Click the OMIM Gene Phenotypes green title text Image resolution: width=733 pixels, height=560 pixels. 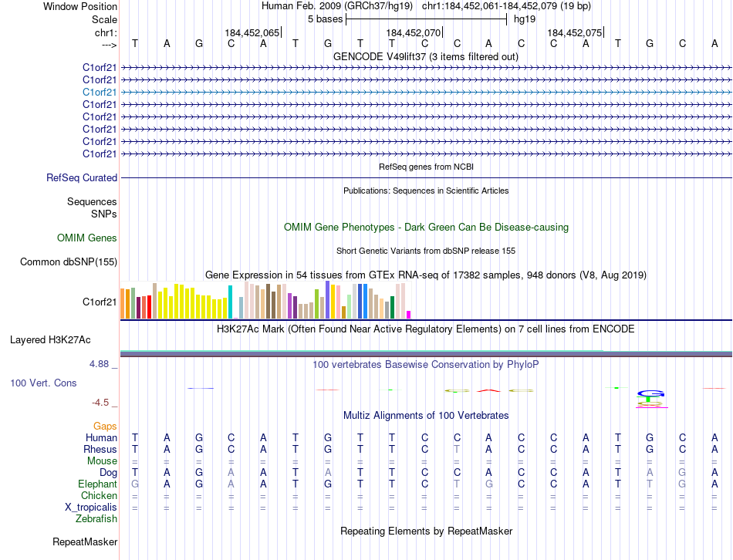(x=426, y=228)
